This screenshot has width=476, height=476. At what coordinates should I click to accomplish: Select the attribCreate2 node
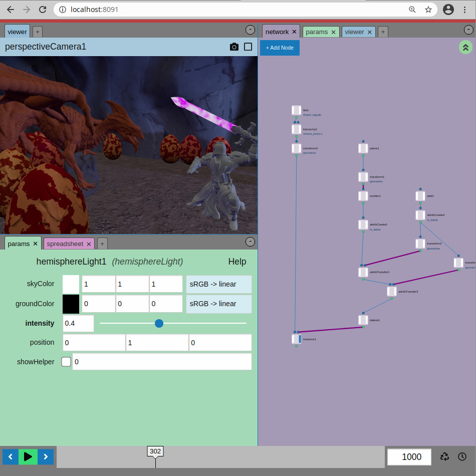coord(420,215)
